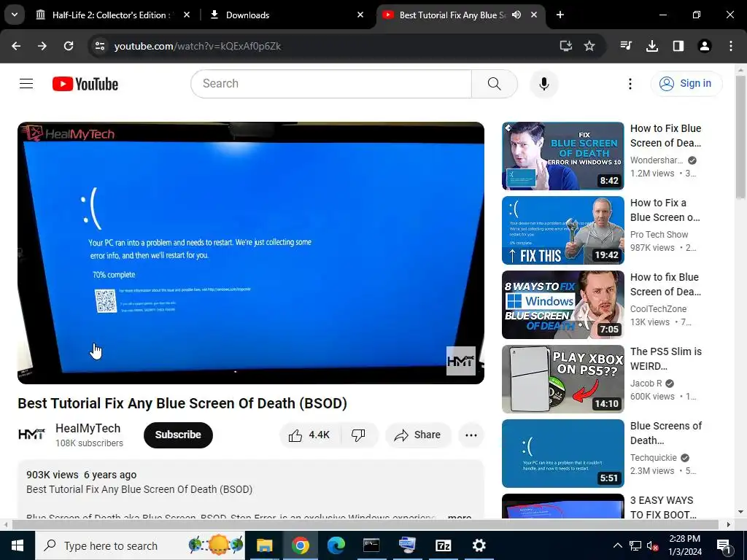
Task: Click the taskbar search box
Action: pos(140,545)
